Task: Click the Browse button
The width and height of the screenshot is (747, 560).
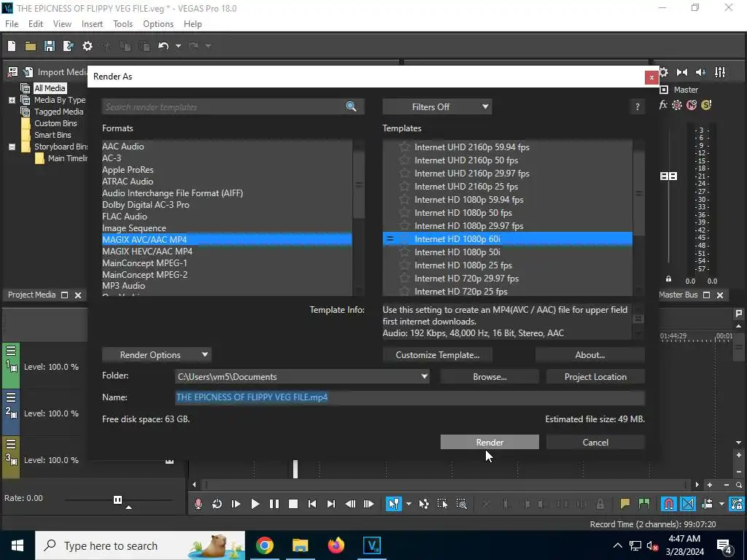Action: click(x=489, y=377)
